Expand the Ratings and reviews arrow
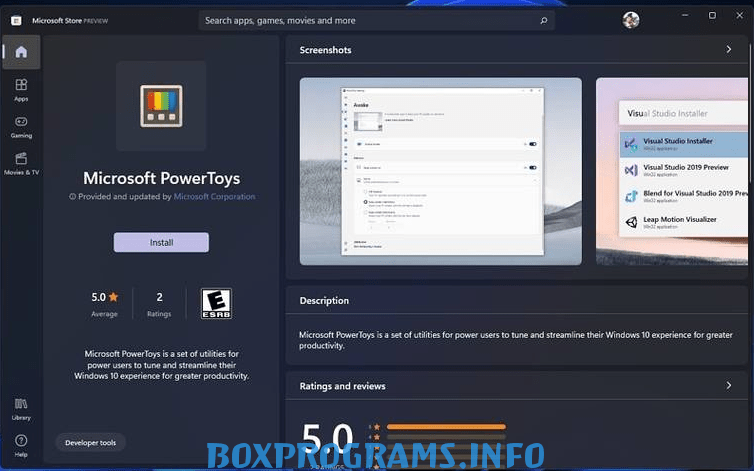This screenshot has width=754, height=471. (x=729, y=385)
